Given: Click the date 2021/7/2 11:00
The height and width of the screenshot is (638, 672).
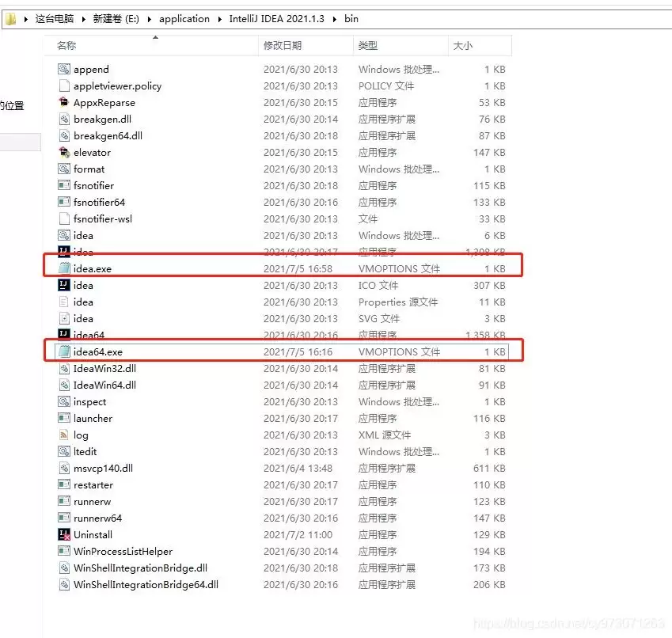Looking at the screenshot, I should (298, 535).
